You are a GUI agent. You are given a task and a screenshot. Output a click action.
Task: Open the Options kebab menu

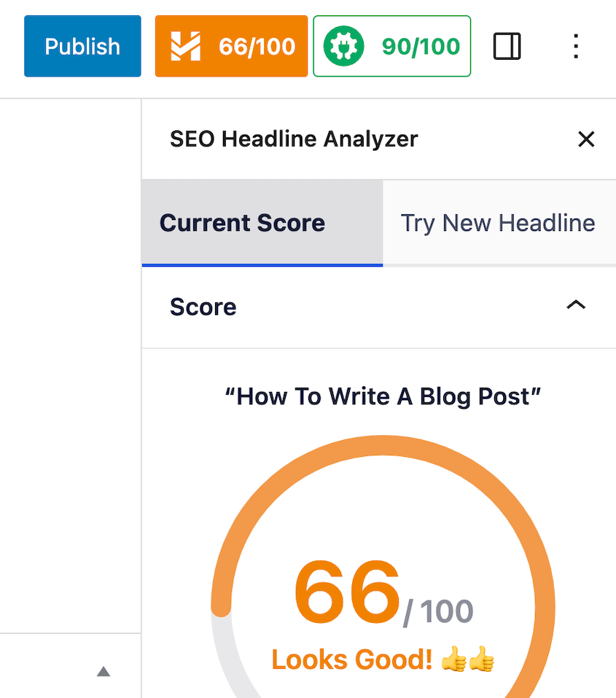(x=575, y=46)
